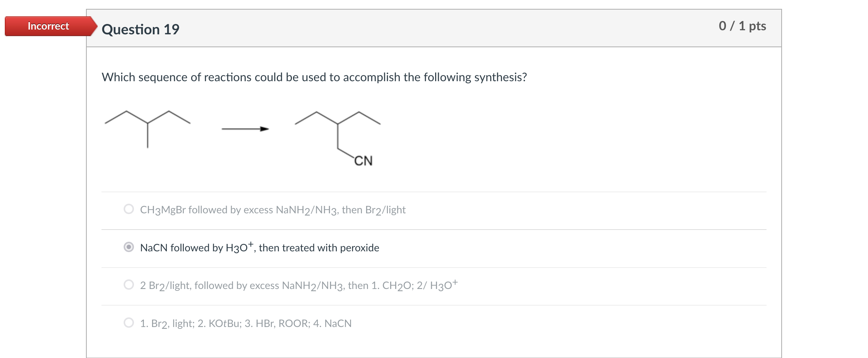The image size is (868, 358).
Task: Click the question prompt text about synthesis
Action: click(x=314, y=77)
